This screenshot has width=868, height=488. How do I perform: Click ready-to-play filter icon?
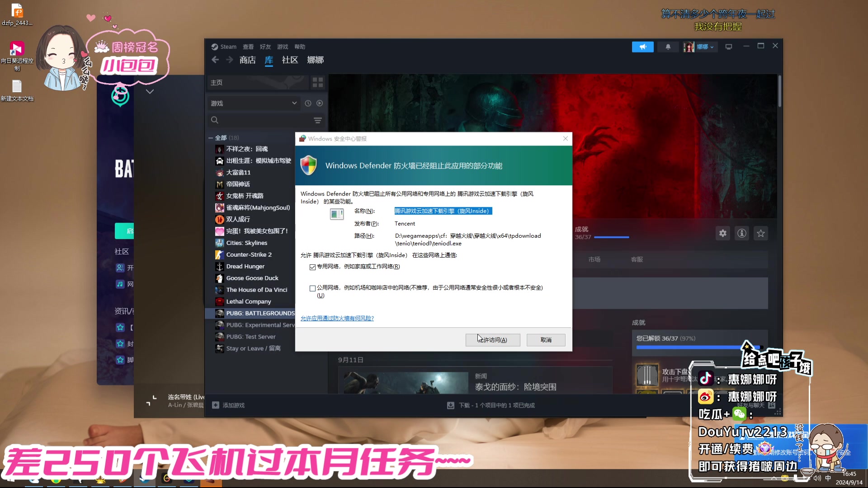pyautogui.click(x=320, y=103)
